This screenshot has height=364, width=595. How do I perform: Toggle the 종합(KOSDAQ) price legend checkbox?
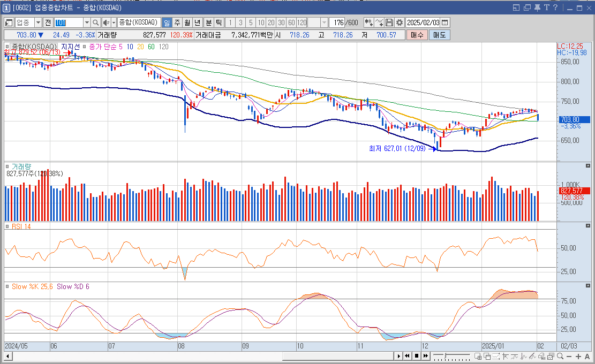(7, 47)
